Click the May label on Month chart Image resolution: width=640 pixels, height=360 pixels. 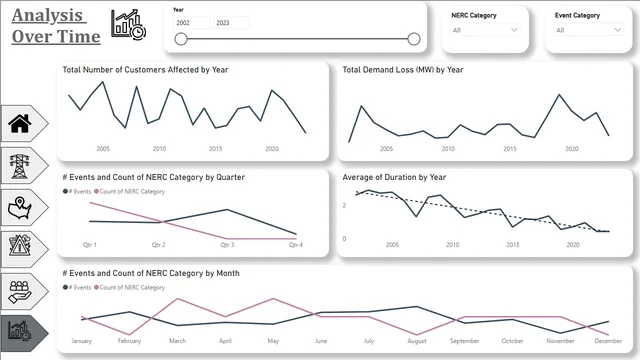[x=273, y=341]
